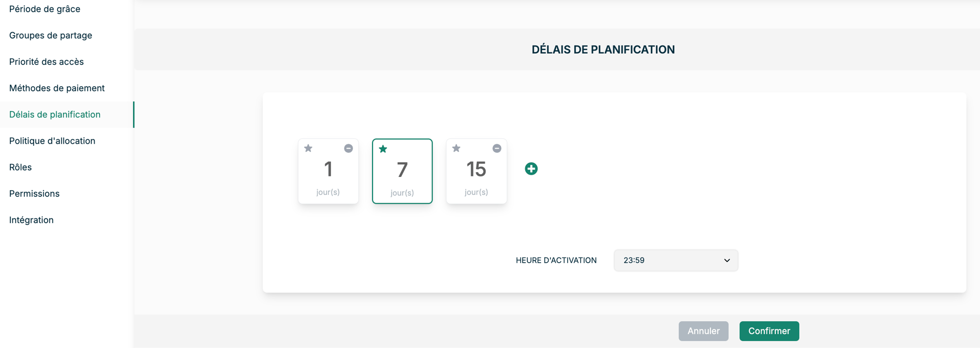Click the dropdown chevron next to 23:59
This screenshot has height=348, width=980.
pos(726,260)
